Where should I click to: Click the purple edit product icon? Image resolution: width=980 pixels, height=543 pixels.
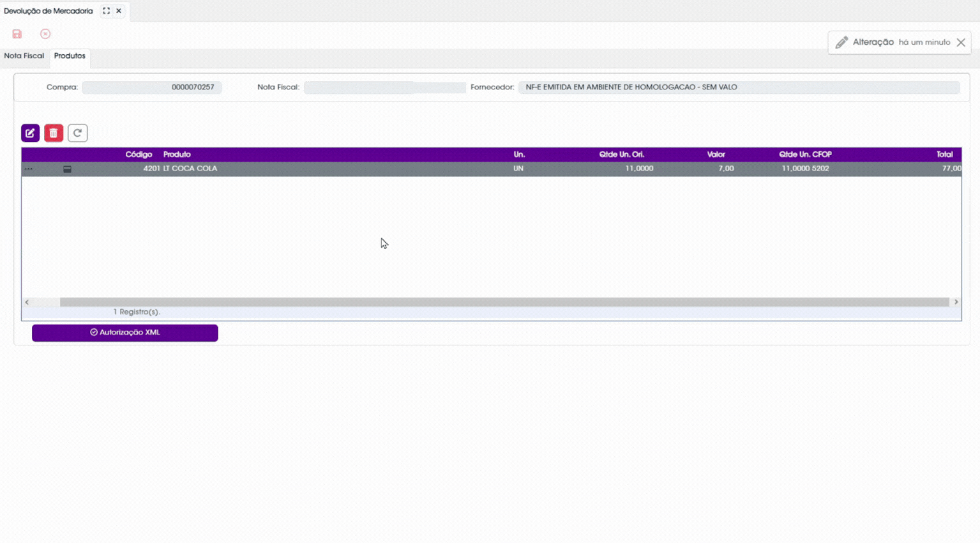(x=30, y=133)
